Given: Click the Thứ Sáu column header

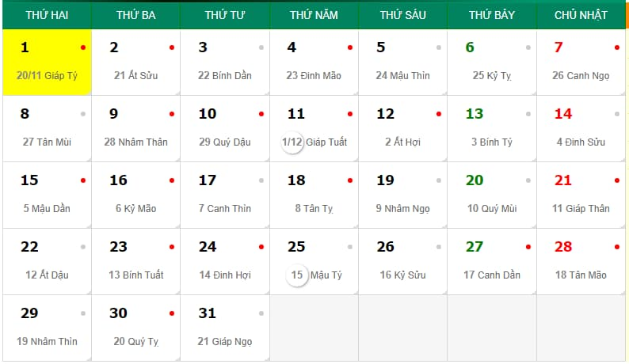Looking at the screenshot, I should coord(403,15).
